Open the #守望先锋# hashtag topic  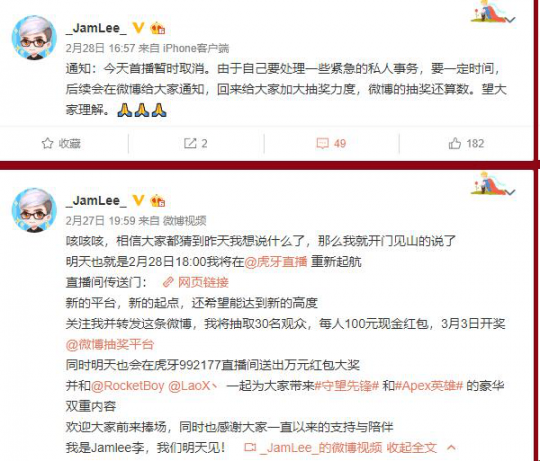(346, 386)
